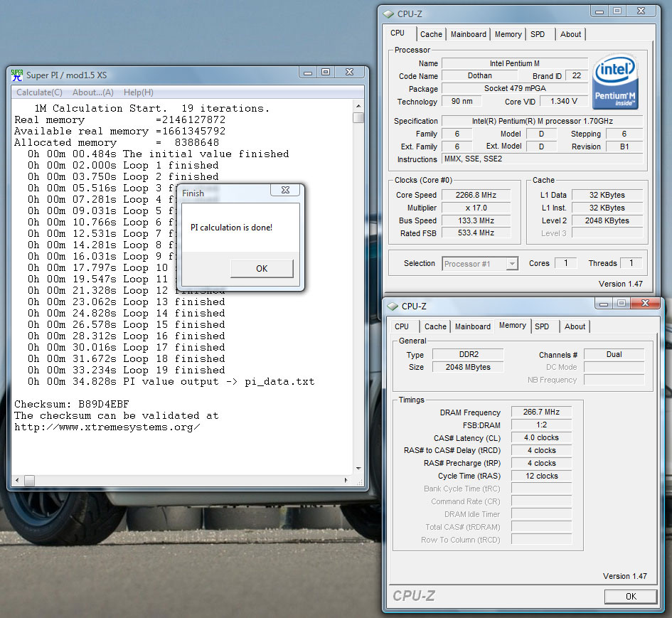The width and height of the screenshot is (672, 618).
Task: Click the Core VID value 1.340 V
Action: [564, 101]
